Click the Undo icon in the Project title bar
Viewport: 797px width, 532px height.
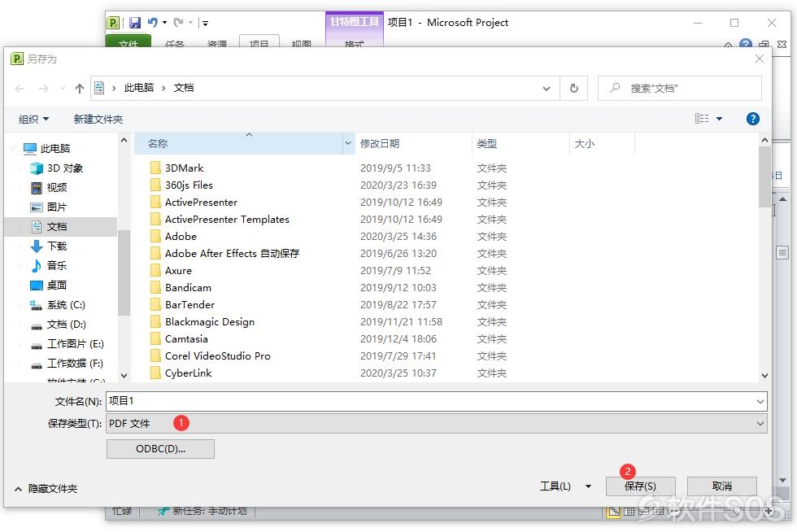153,23
